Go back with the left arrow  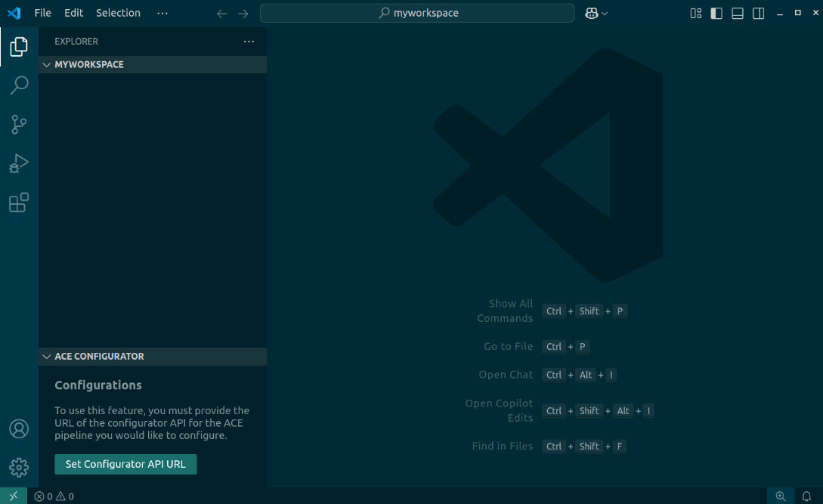[222, 14]
